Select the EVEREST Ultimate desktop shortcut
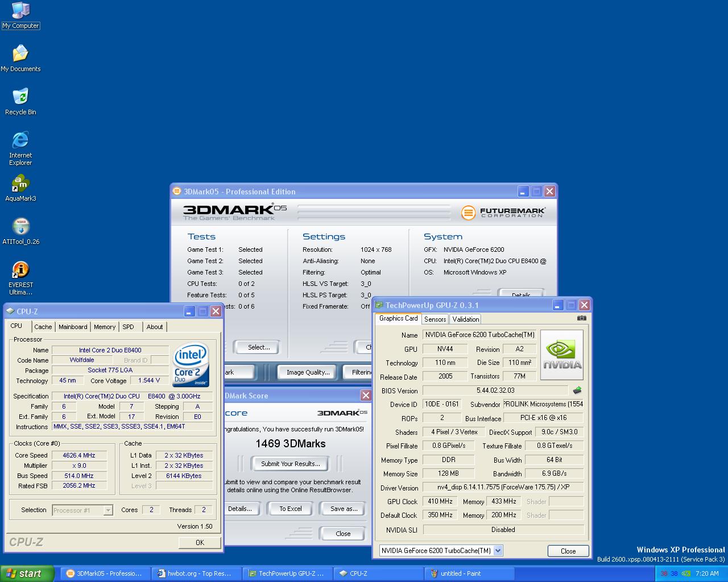 (x=20, y=278)
